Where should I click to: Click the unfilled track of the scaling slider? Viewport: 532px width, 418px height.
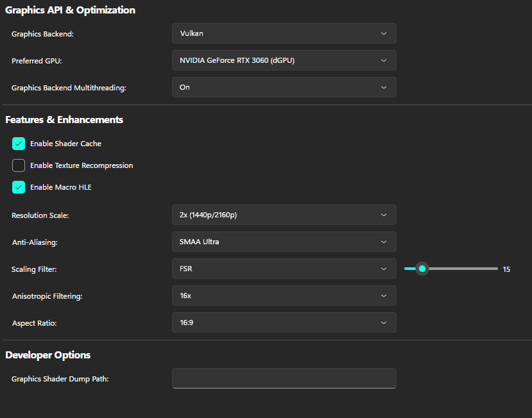click(462, 269)
